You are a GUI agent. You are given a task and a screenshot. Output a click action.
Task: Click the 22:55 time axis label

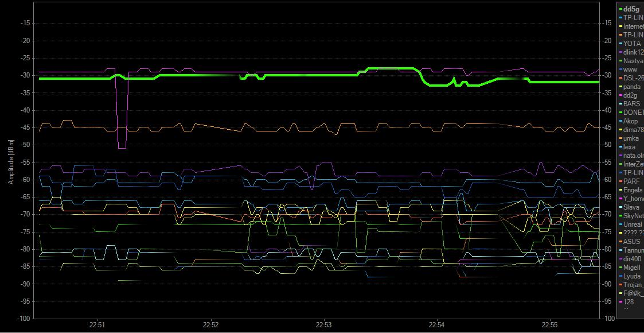551,325
